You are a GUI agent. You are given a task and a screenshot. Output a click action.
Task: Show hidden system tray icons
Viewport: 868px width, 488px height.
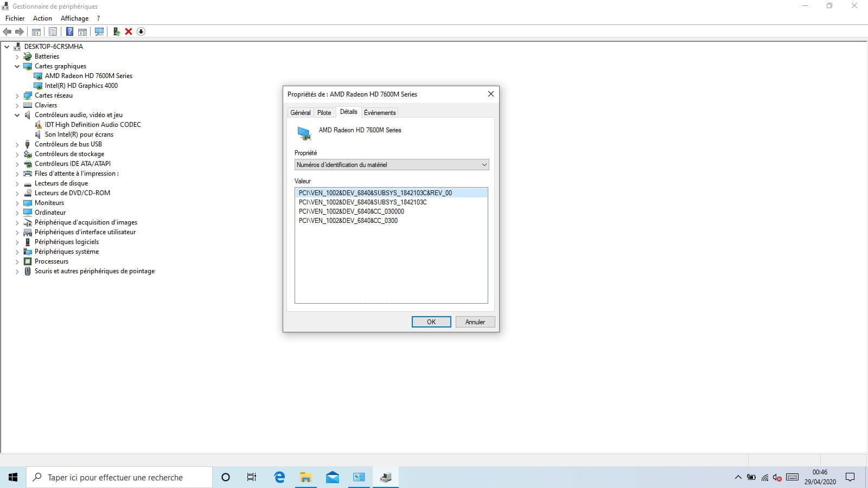738,478
